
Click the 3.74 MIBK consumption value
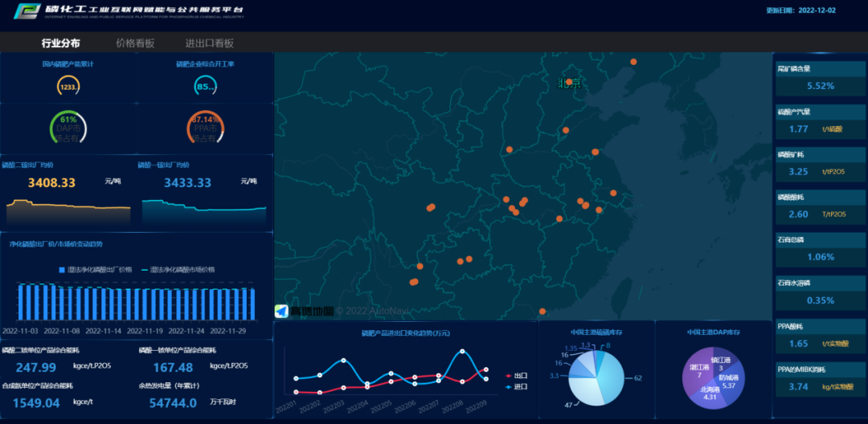799,386
